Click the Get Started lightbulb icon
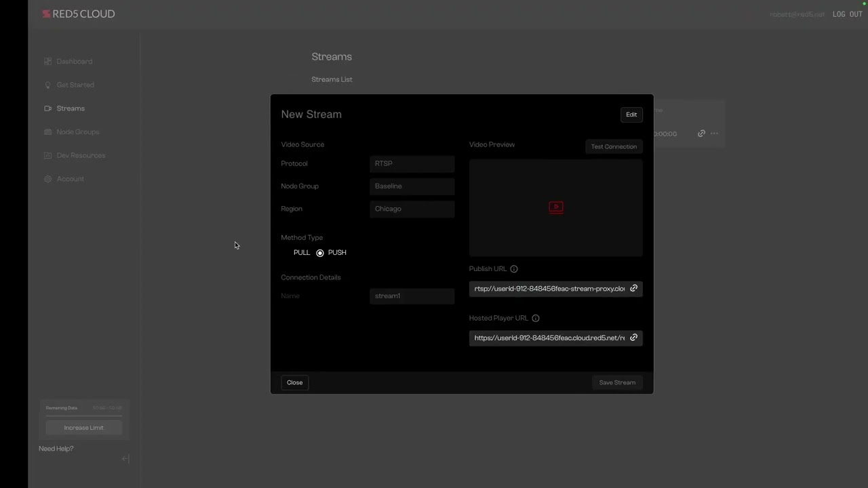Image resolution: width=868 pixels, height=488 pixels. pyautogui.click(x=47, y=85)
